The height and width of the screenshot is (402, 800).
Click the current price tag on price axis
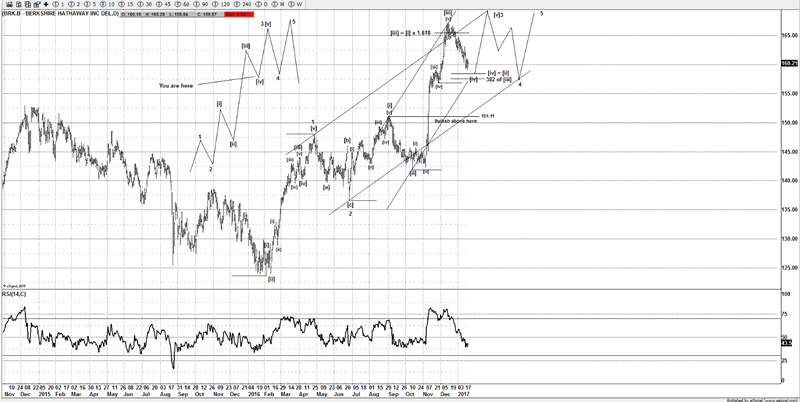click(790, 63)
